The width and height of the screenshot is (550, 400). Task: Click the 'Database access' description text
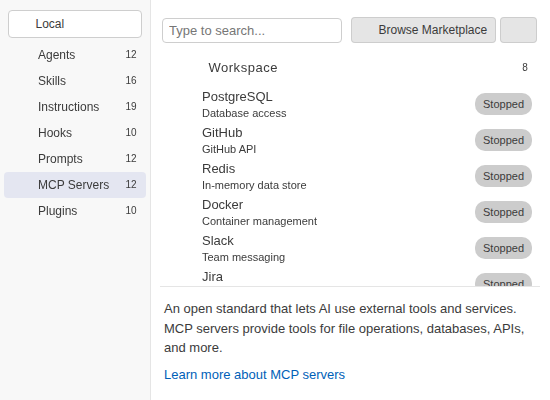[x=244, y=113]
